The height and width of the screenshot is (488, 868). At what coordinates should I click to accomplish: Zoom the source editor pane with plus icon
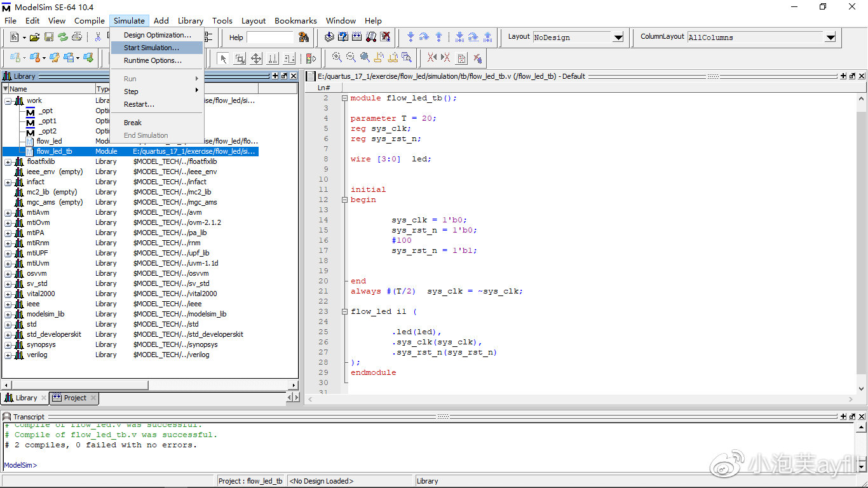(x=844, y=76)
